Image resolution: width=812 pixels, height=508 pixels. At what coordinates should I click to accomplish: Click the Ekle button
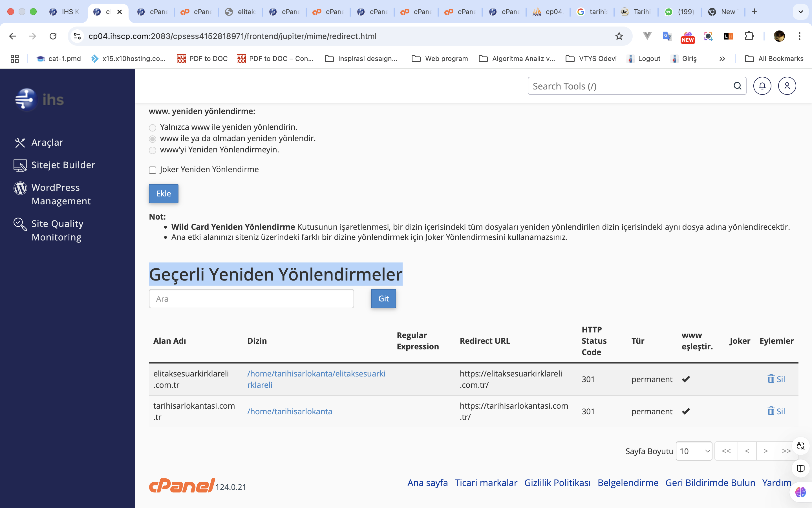click(164, 194)
